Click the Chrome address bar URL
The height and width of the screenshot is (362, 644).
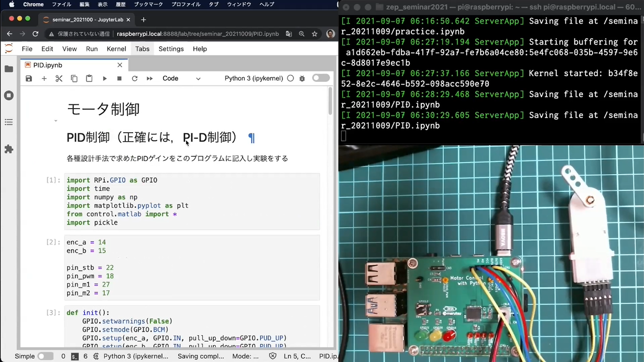198,34
